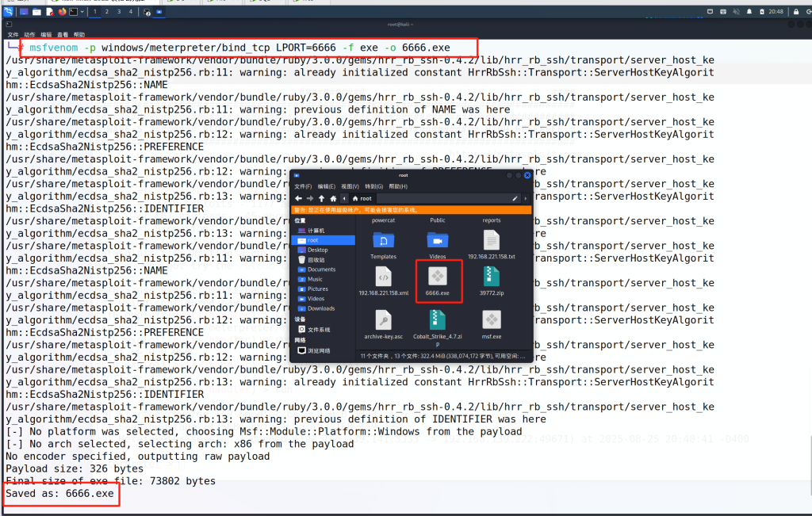The image size is (812, 516).
Task: Select the archive-key.asc file
Action: click(384, 325)
